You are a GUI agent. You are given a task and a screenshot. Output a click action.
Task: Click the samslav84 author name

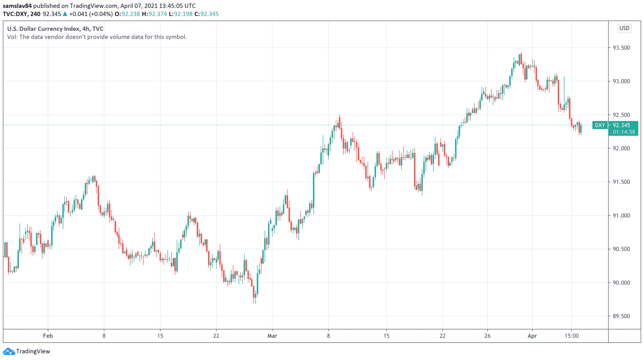click(17, 6)
